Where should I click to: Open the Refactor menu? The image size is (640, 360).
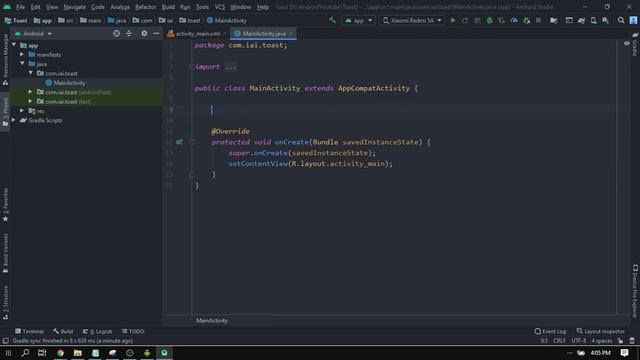pos(146,7)
